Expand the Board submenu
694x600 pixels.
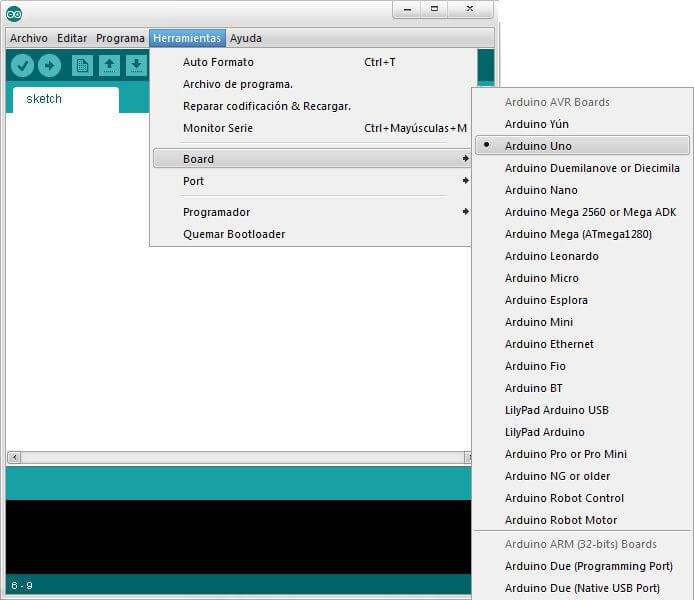[x=312, y=158]
